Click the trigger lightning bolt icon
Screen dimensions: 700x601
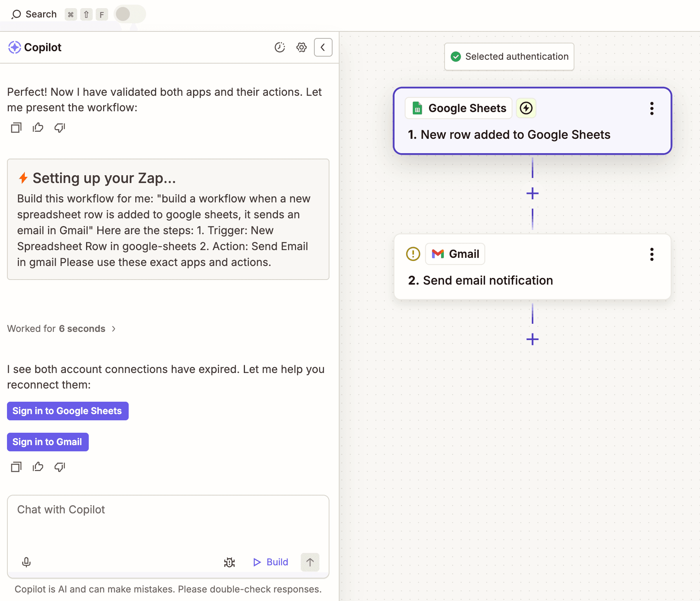(x=526, y=108)
